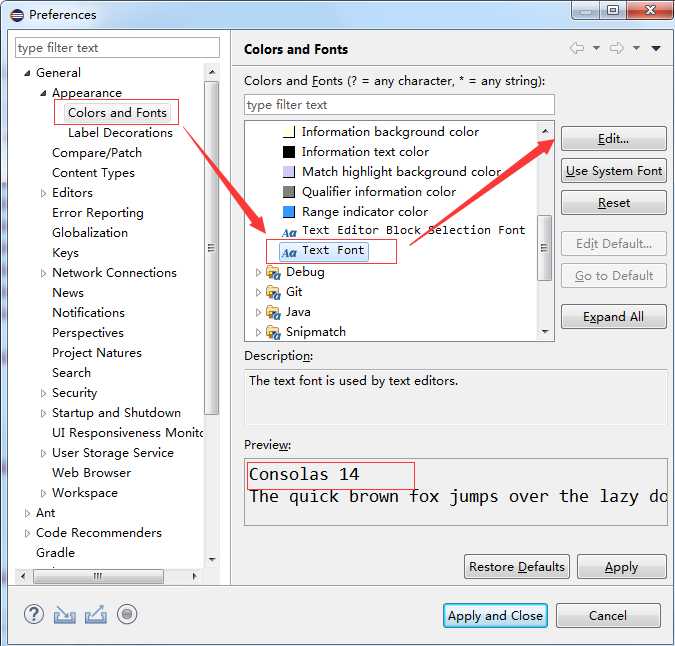Expand the Java category arrow
Screen dimensions: 675x646
click(258, 312)
